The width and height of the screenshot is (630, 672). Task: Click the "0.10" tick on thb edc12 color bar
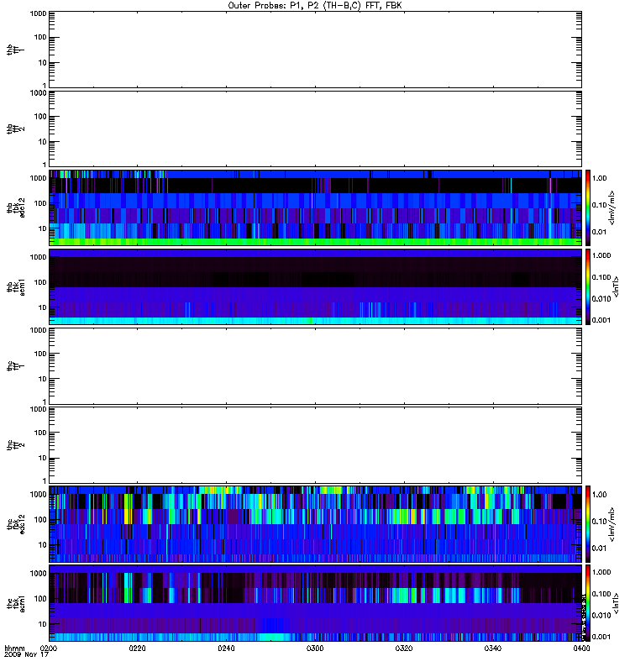[599, 205]
